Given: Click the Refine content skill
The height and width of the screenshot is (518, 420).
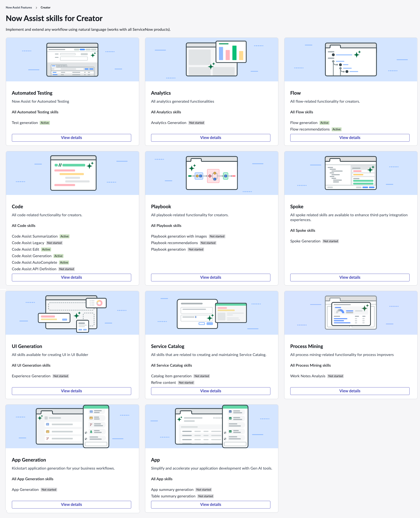Looking at the screenshot, I should pos(163,383).
